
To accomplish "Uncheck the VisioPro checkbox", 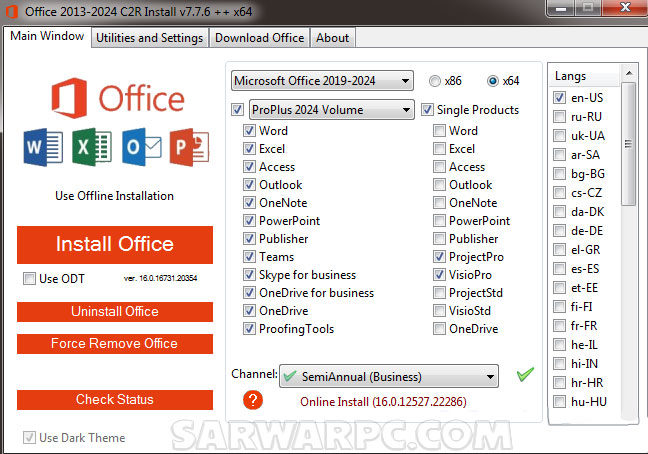I will tap(439, 275).
